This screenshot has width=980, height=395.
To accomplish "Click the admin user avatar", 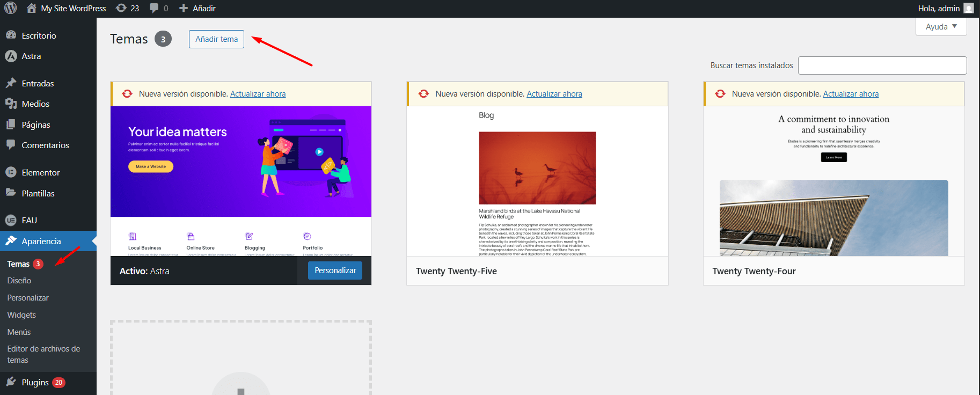I will click(x=969, y=8).
